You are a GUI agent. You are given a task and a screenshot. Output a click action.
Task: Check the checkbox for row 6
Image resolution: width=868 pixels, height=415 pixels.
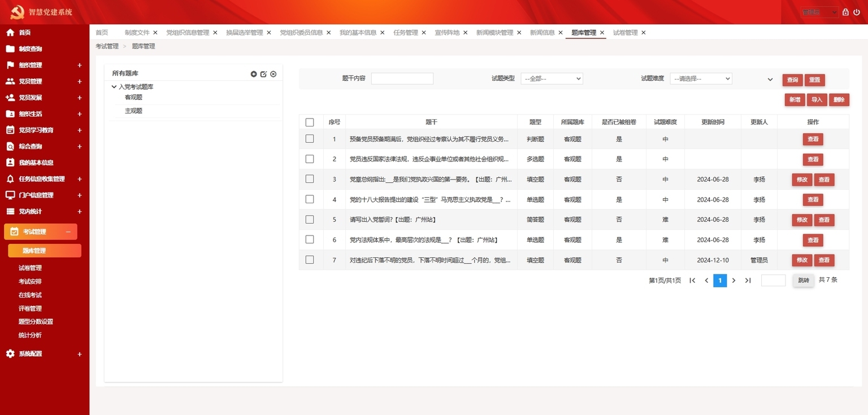310,239
